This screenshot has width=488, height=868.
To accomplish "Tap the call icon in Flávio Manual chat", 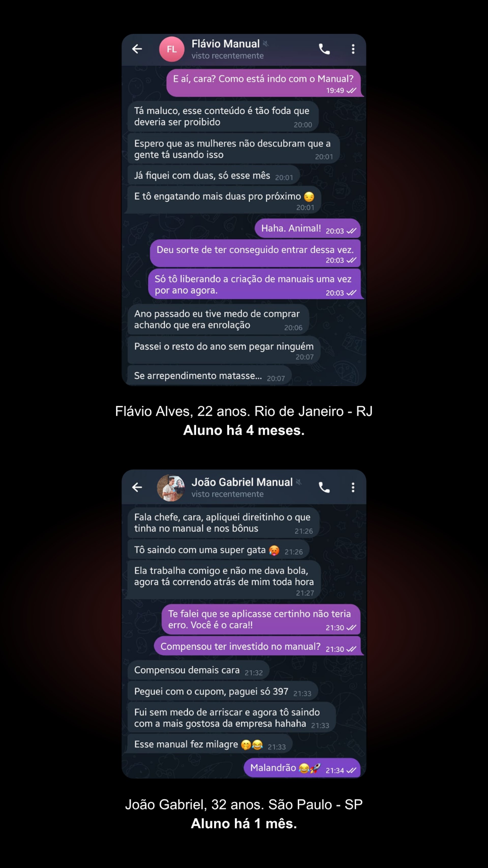I will [324, 49].
